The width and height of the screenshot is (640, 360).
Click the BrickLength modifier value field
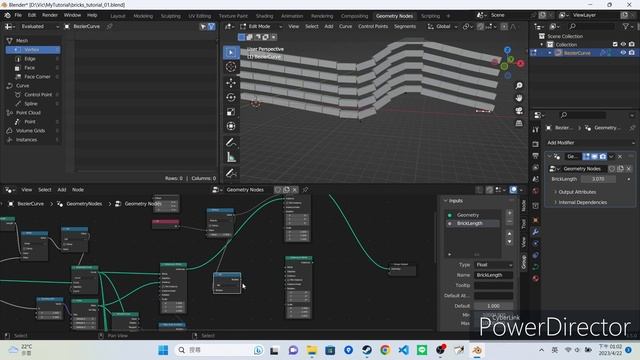(x=598, y=179)
